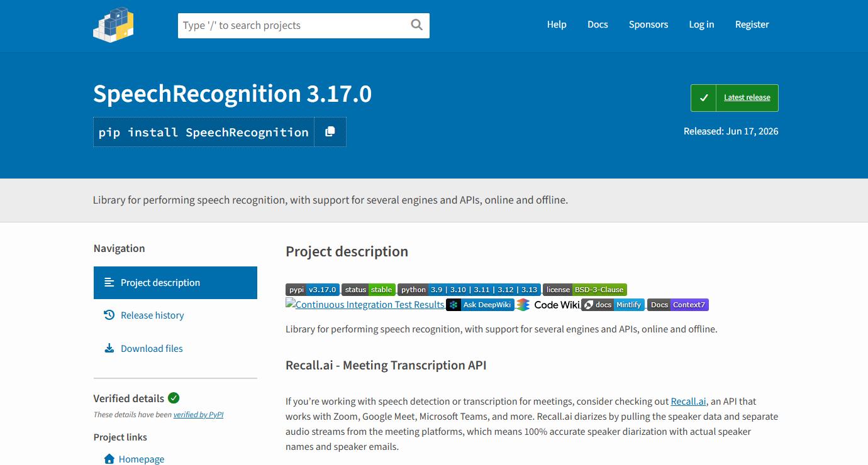The image size is (868, 465).
Task: Open the Release history clock icon
Action: pos(109,315)
